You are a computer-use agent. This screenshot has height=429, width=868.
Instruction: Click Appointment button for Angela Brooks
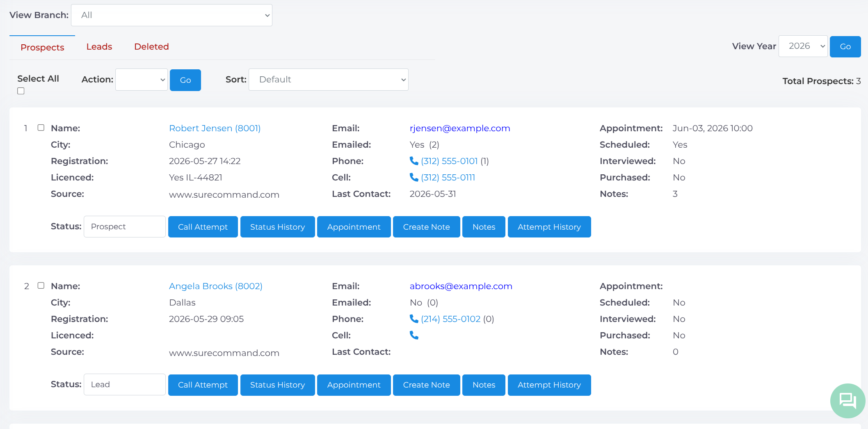coord(354,385)
